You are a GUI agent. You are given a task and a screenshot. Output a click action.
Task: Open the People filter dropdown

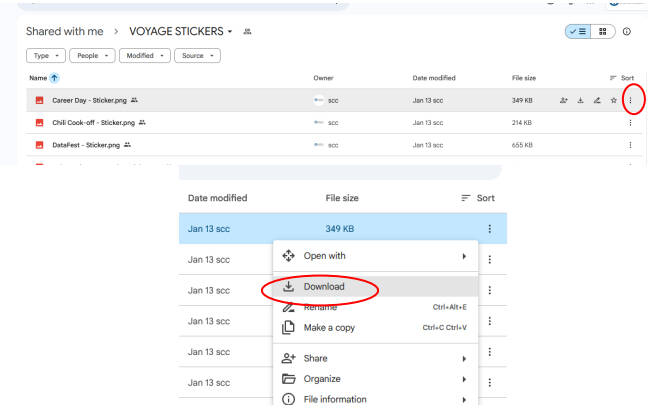tap(92, 56)
